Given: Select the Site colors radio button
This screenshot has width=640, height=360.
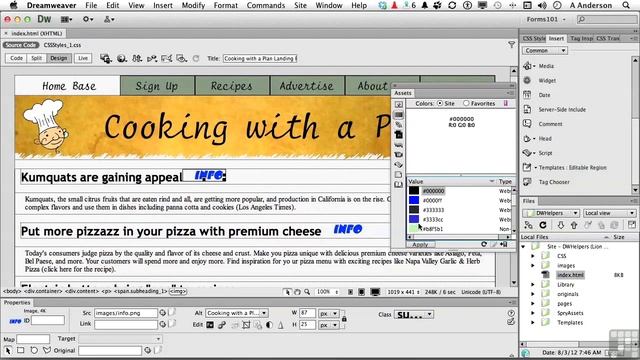Looking at the screenshot, I should 440,103.
